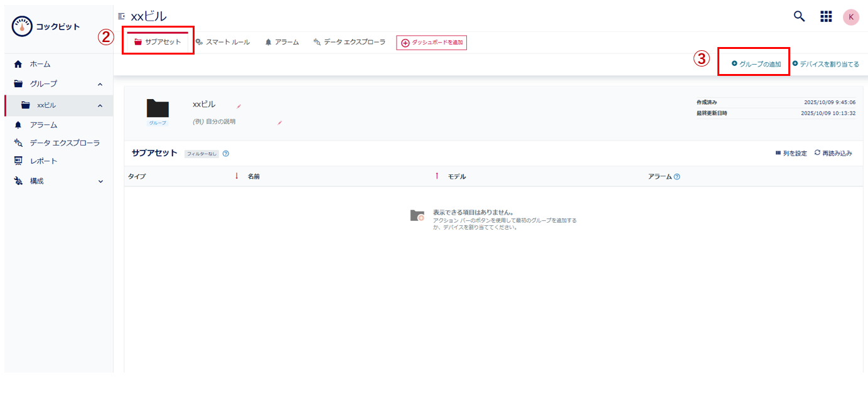Expand the 構成 section in sidebar
868x404 pixels.
point(100,181)
